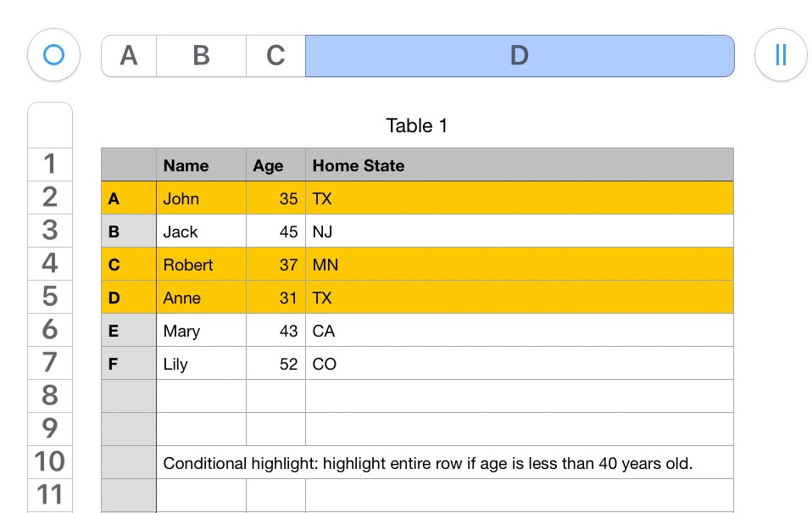Select Mary's home state CA cell
This screenshot has height=513, width=812.
[519, 332]
